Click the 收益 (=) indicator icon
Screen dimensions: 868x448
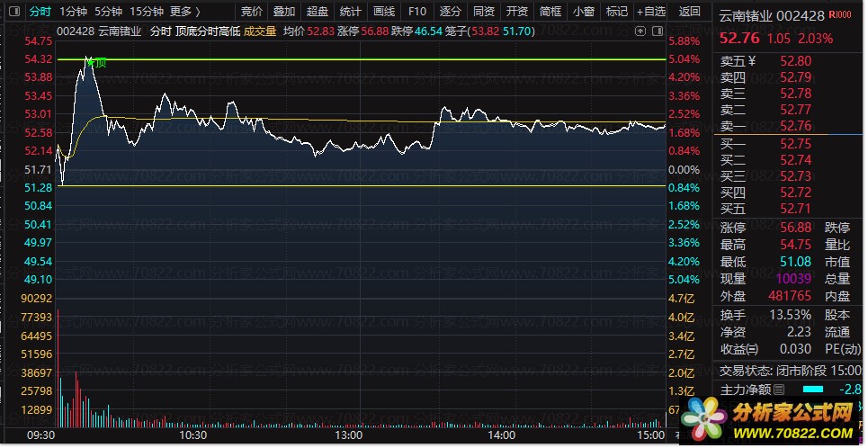(x=752, y=349)
